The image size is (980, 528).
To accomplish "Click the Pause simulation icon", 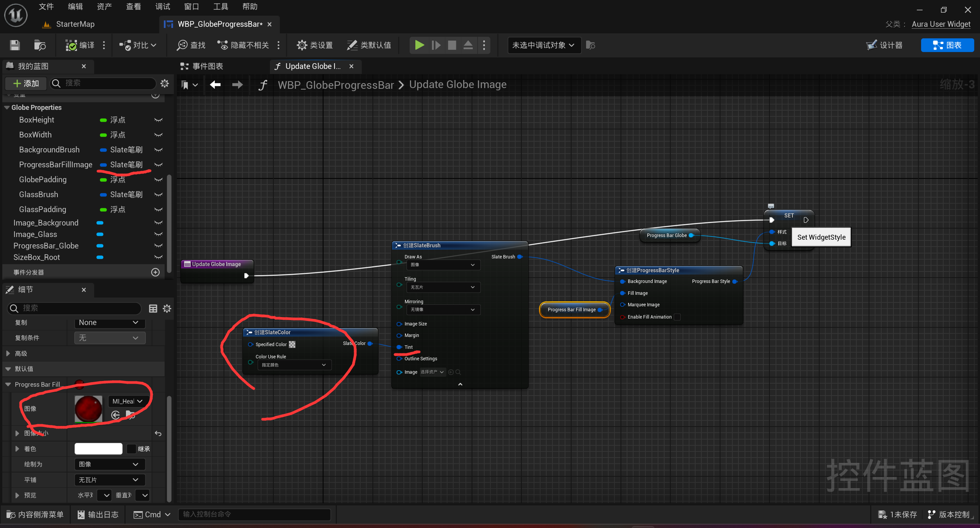I will 437,44.
